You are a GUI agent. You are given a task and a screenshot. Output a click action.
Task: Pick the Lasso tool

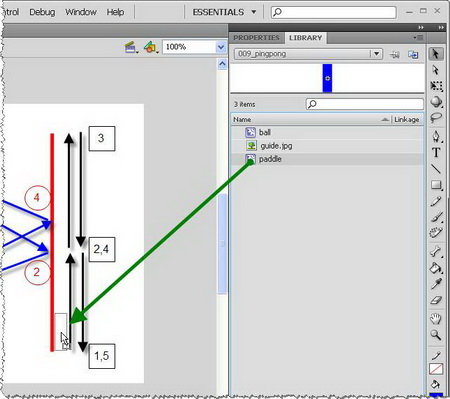tap(436, 118)
